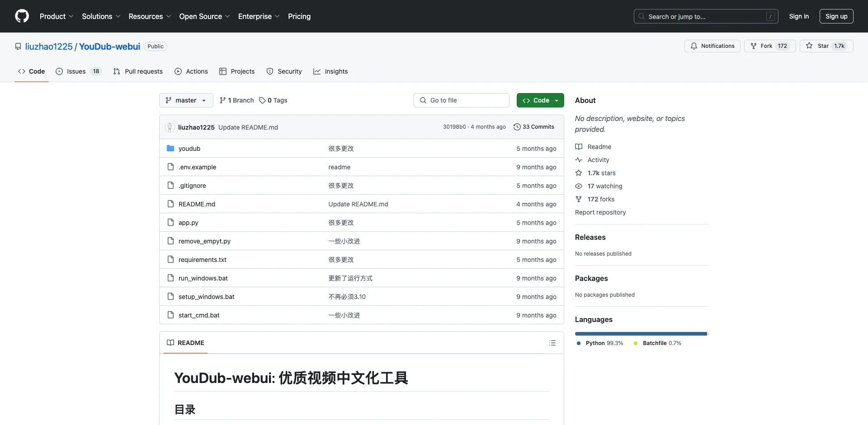Click the branch icon next to 1 Branch
The width and height of the screenshot is (868, 425).
(x=222, y=100)
